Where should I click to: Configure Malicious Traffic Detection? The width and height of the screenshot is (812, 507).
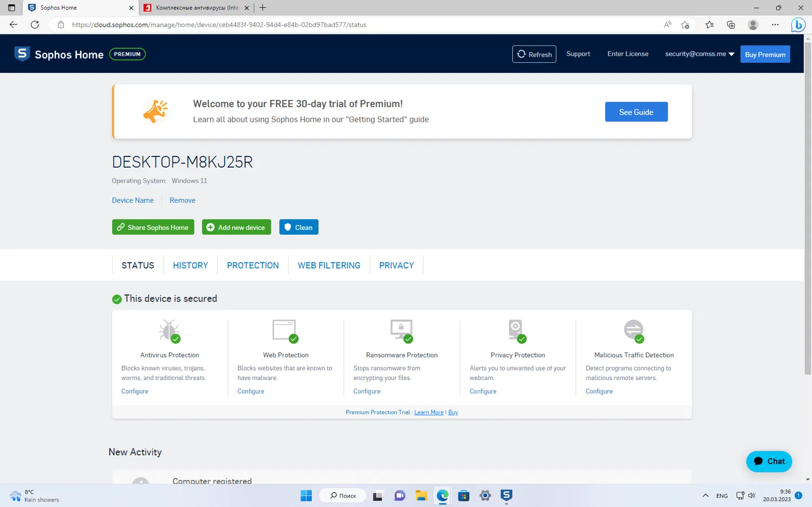(x=599, y=391)
